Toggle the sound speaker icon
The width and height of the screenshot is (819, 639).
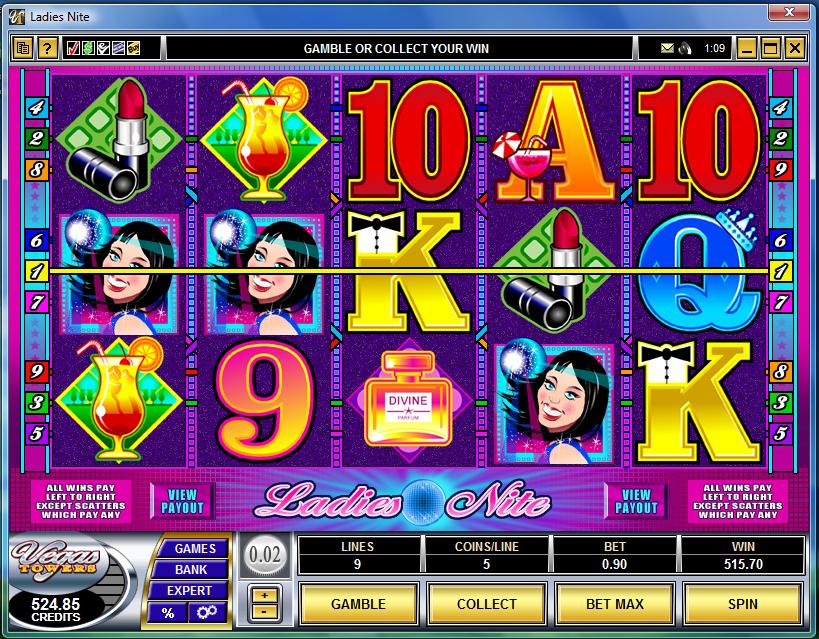[x=685, y=49]
